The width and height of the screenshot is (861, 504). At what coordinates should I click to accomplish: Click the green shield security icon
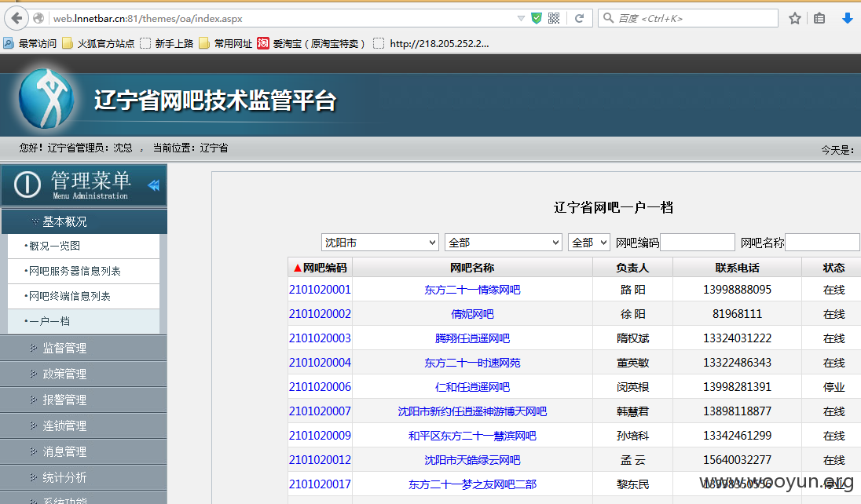(x=537, y=18)
